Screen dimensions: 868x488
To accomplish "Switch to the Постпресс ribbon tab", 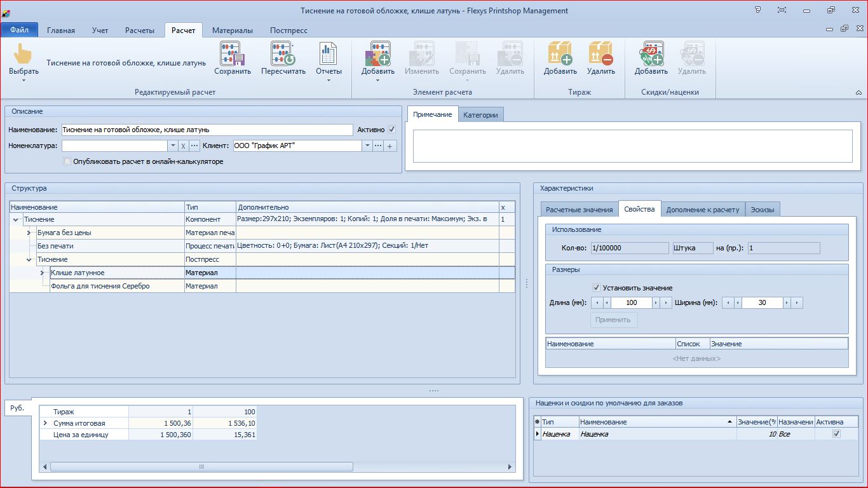I will click(x=288, y=30).
